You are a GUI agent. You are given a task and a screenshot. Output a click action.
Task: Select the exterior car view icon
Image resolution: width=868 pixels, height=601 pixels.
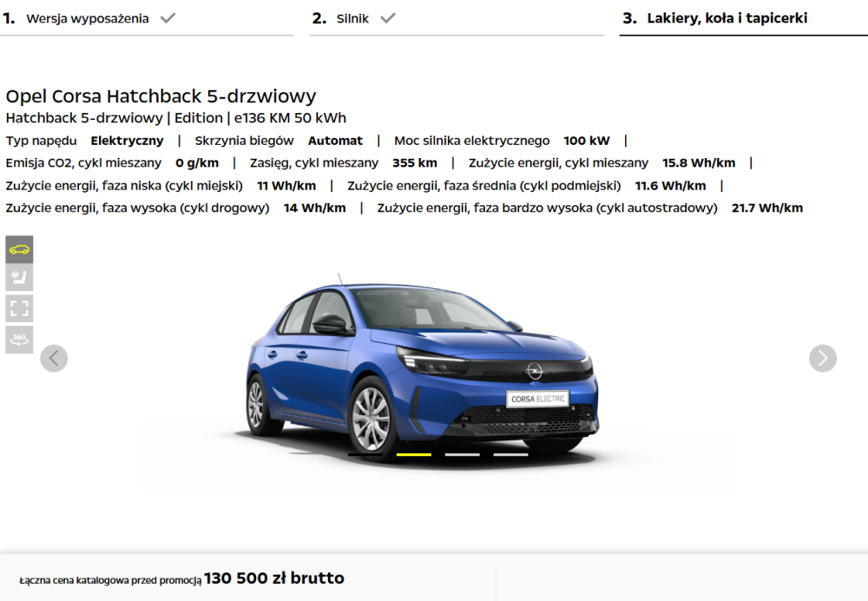(19, 249)
